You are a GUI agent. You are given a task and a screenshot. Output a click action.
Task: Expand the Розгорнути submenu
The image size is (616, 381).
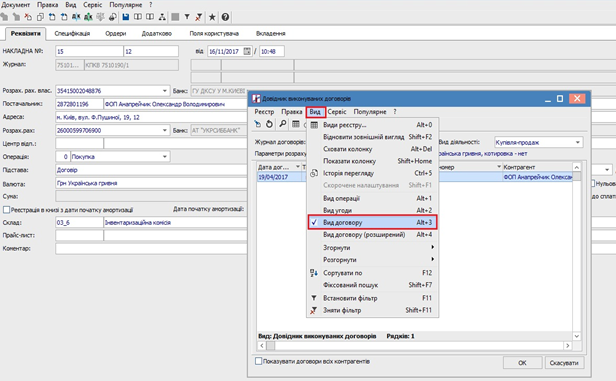click(372, 260)
